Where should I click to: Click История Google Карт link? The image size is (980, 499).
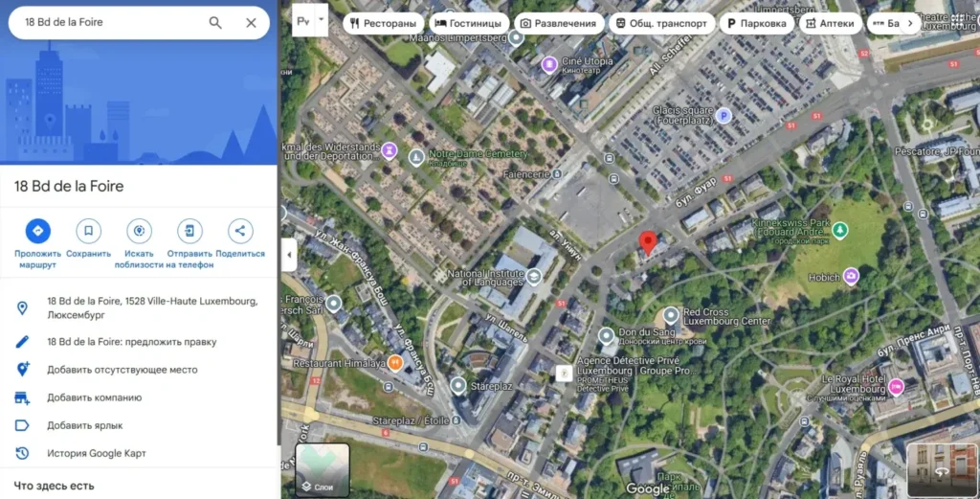97,453
